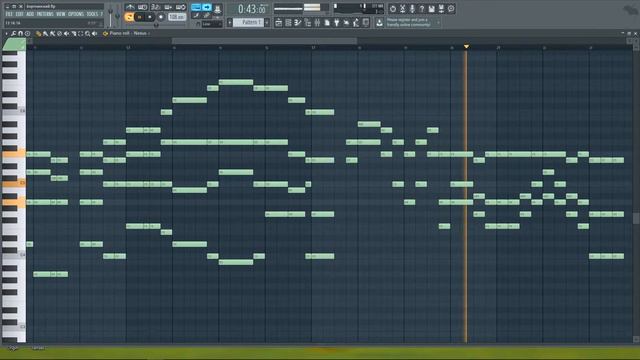Click the tempo 108 display

pos(177,17)
